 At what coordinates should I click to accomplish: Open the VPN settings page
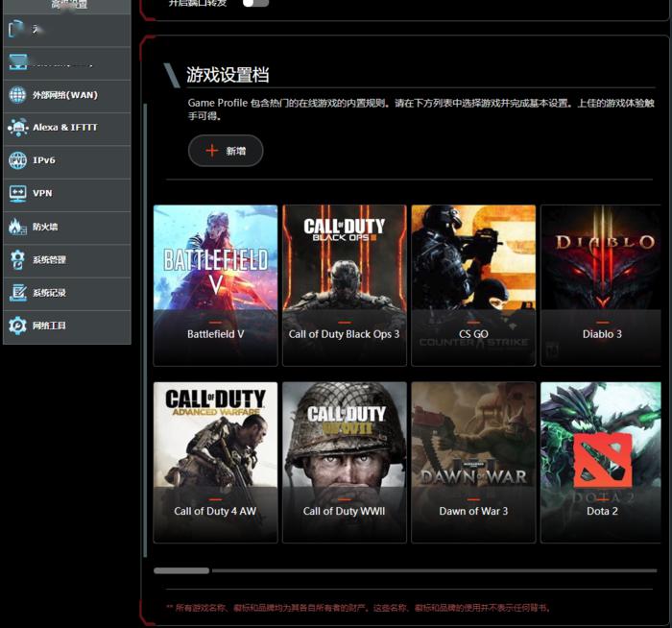tap(66, 193)
